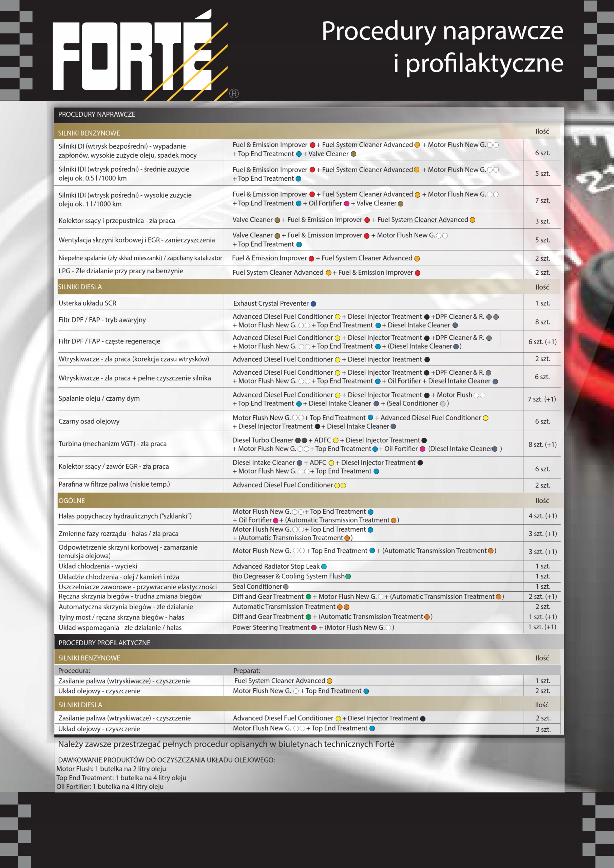Select "Motor Flush: 1 butelka na 2 litry oleju"
The width and height of the screenshot is (614, 868).
click(x=111, y=769)
